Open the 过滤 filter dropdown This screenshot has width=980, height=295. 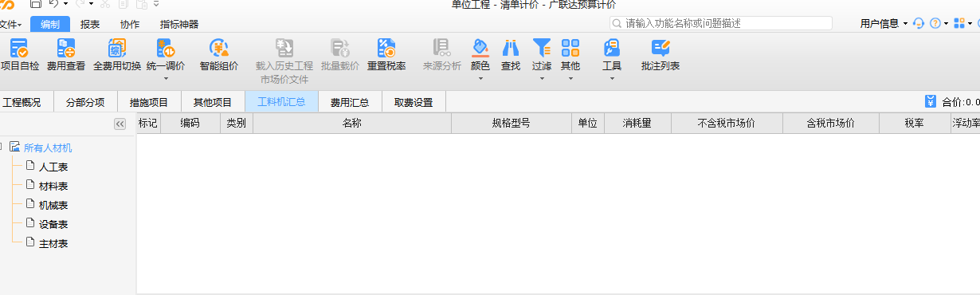pos(542,60)
